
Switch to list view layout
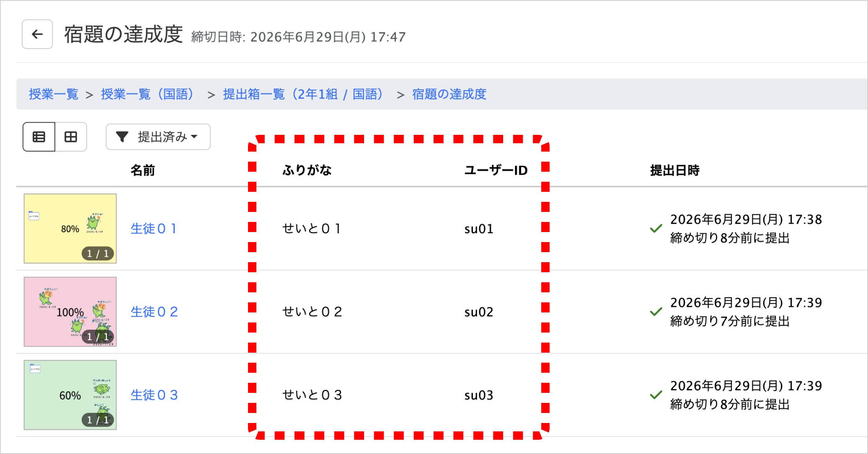point(39,137)
